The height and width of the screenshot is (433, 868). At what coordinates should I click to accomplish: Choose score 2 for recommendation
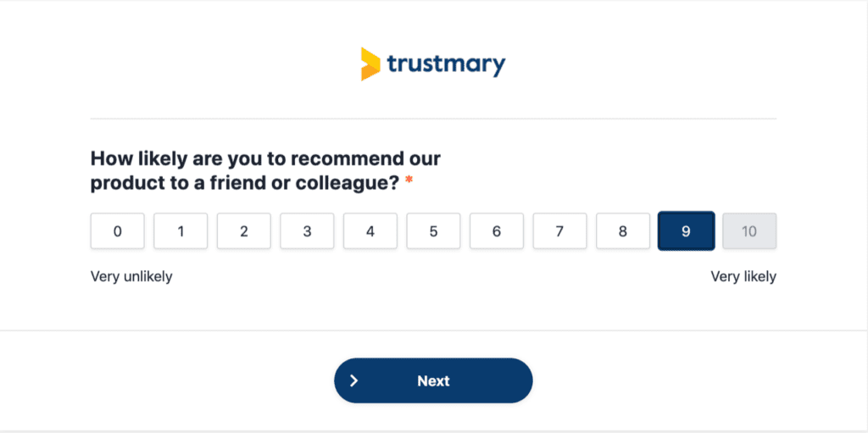coord(243,230)
